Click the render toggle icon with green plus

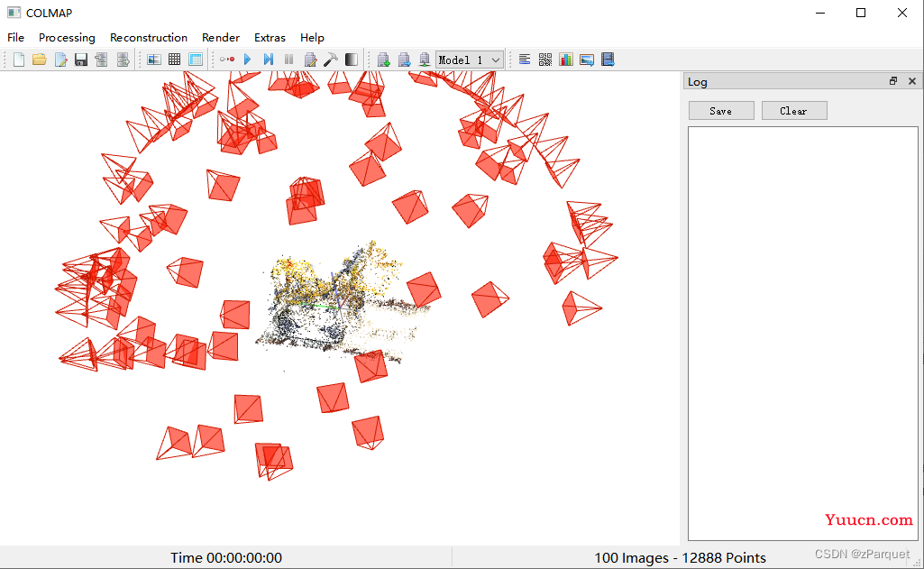point(383,60)
